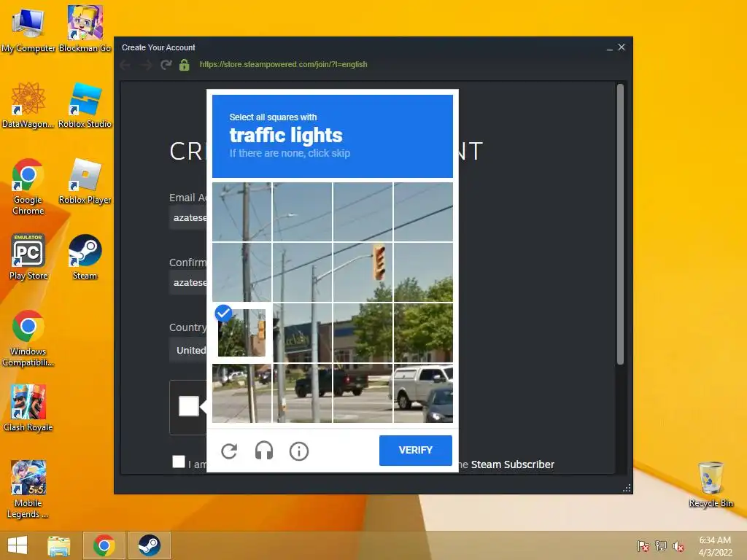Launch Clash Royale desktop shortcut

click(x=28, y=408)
